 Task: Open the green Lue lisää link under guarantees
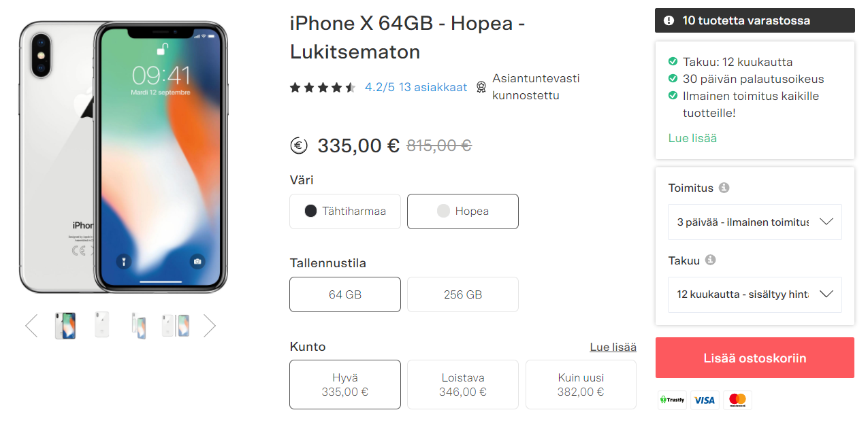pyautogui.click(x=692, y=138)
